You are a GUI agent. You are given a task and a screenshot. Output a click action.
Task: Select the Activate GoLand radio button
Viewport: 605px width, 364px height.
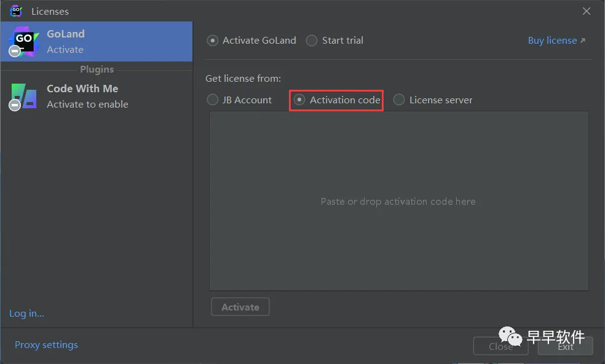213,41
